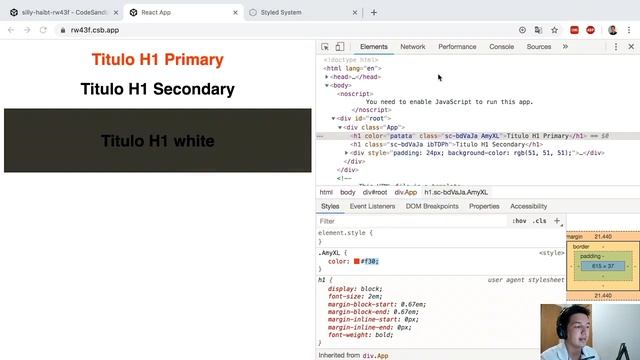Screen dimensions: 640x360
Task: Open the Performance DevTools tab
Action: 457,47
